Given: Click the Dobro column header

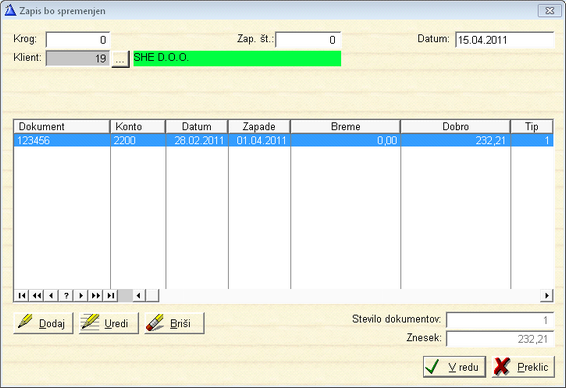Looking at the screenshot, I should coord(456,127).
